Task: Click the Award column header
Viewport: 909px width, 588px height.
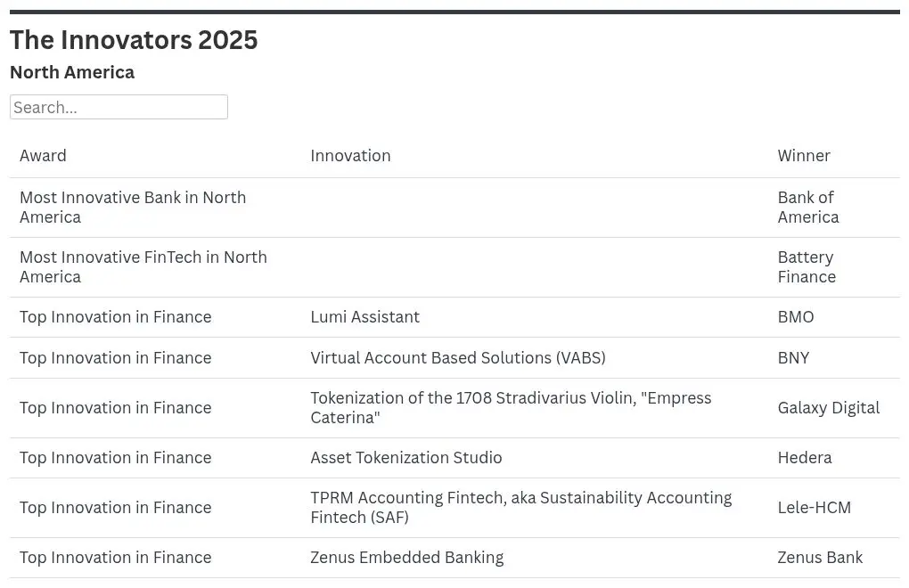Action: pos(43,156)
